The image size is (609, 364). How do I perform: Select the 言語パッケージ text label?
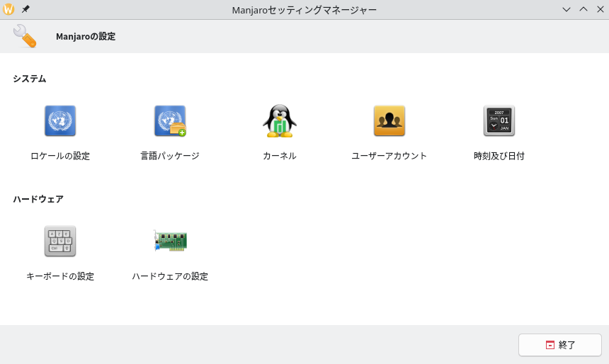pos(170,156)
